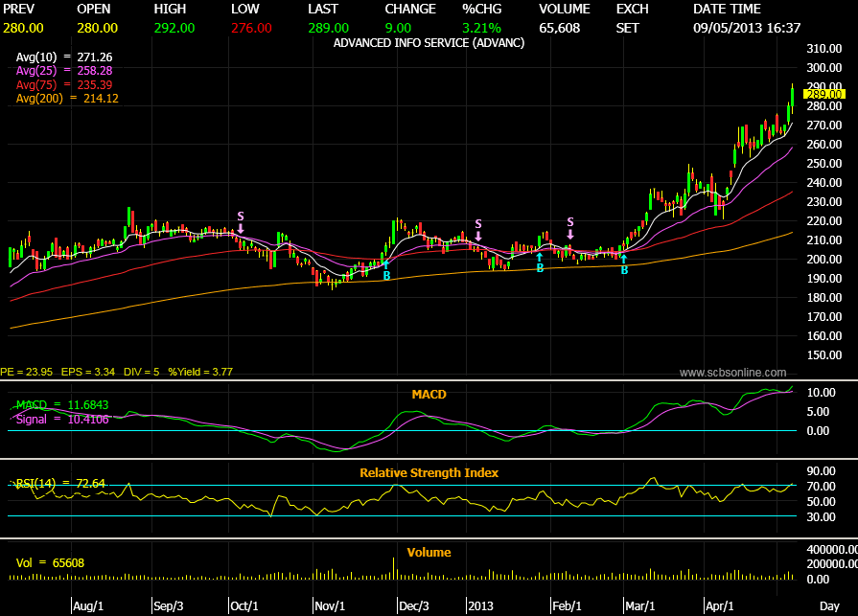Click the Oct/1 date label

click(244, 605)
